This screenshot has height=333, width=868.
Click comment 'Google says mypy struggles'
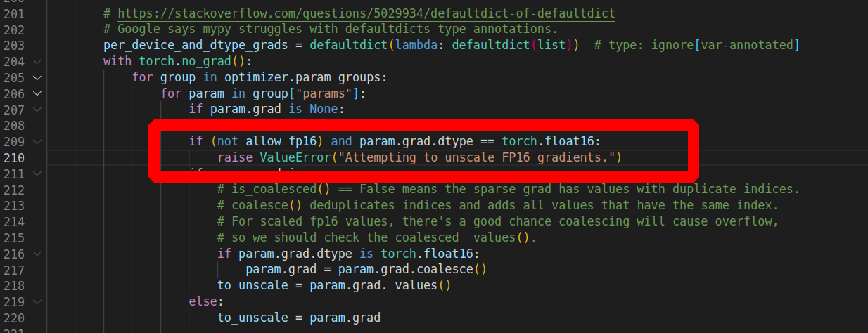pyautogui.click(x=330, y=30)
